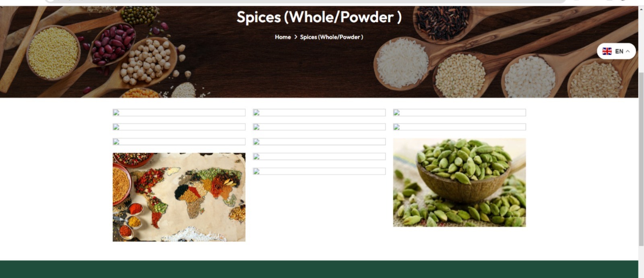Screen dimensions: 644x278
Task: Click second broken image icon in middle column
Action: [256, 127]
